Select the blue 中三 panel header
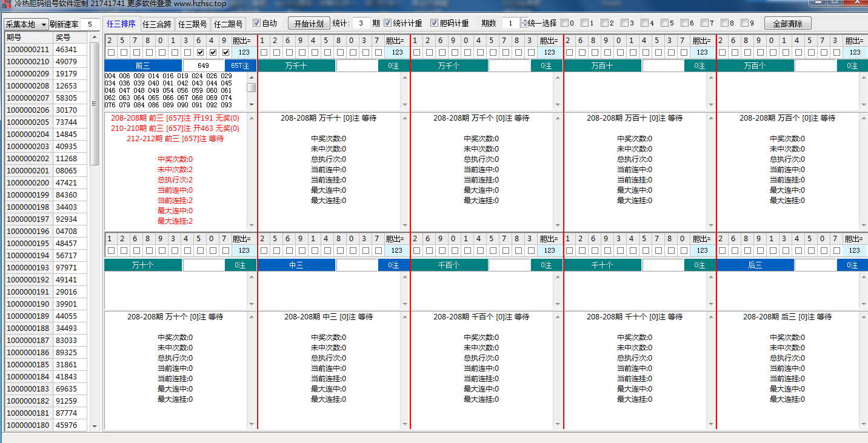 [296, 265]
